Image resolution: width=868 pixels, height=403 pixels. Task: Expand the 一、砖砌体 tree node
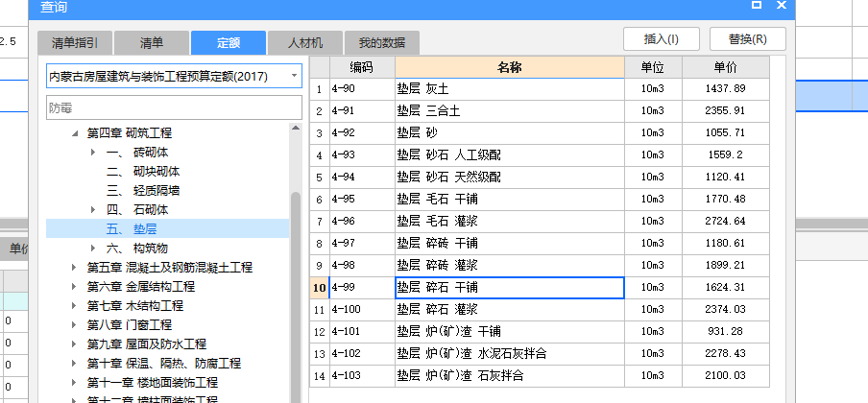coord(93,153)
